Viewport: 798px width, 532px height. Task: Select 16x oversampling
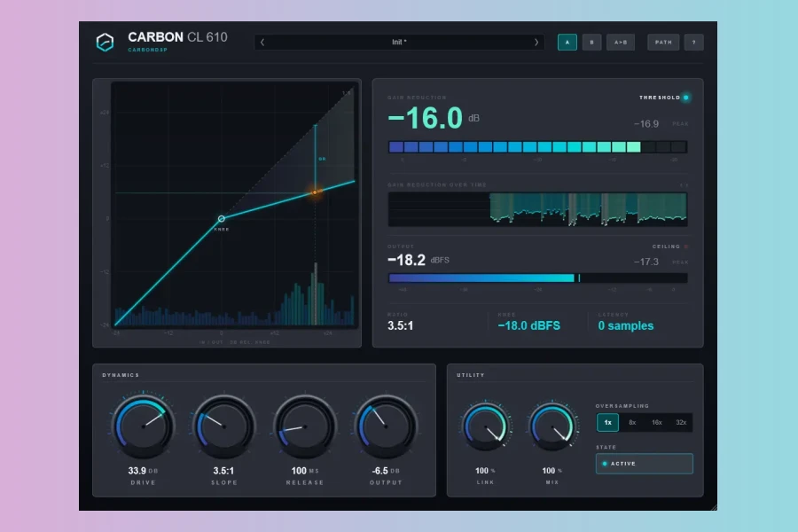(x=656, y=423)
